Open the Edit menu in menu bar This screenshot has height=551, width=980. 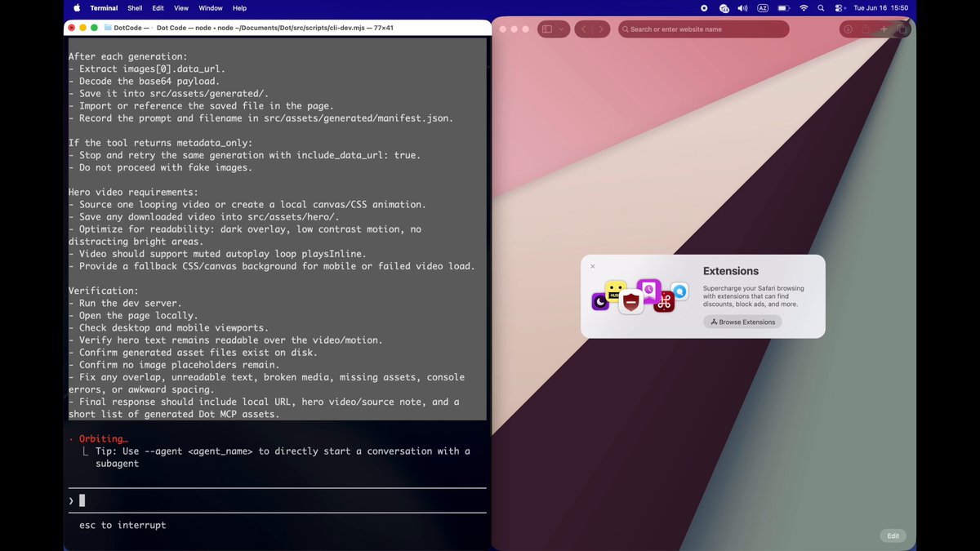tap(158, 7)
